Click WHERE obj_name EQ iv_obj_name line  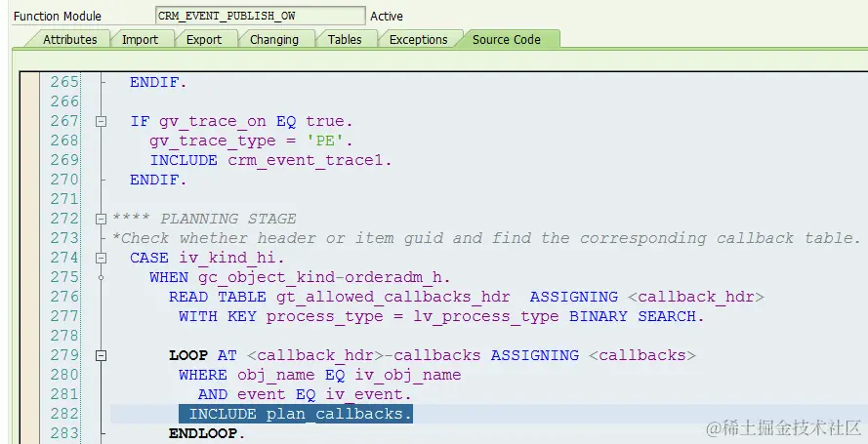click(320, 375)
